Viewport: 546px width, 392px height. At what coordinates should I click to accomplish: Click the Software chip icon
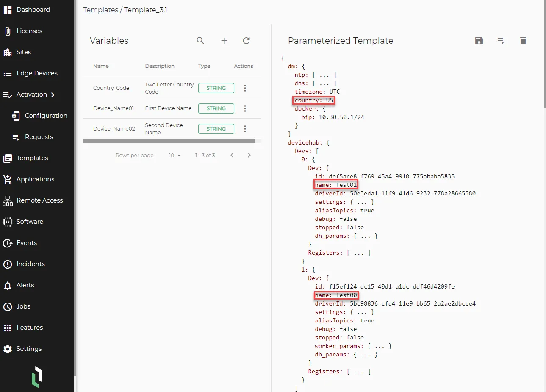tap(8, 222)
